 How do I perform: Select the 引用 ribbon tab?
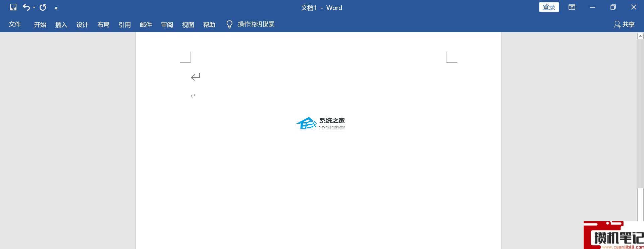124,24
